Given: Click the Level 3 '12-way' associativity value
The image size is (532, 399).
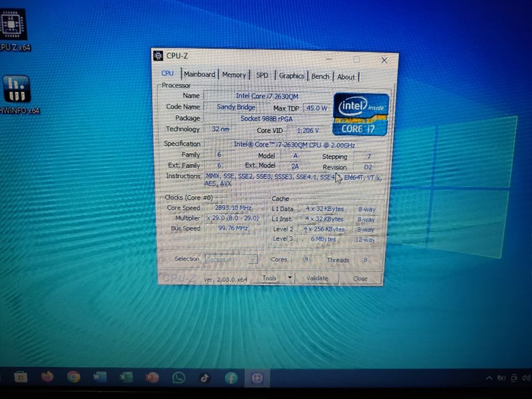Looking at the screenshot, I should click(x=365, y=239).
